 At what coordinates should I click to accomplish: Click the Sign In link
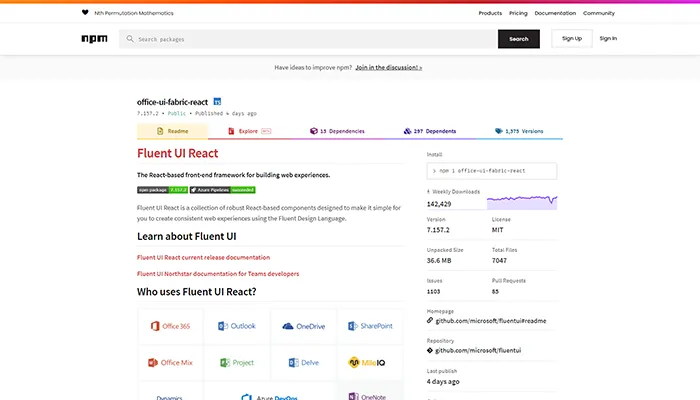(x=608, y=38)
